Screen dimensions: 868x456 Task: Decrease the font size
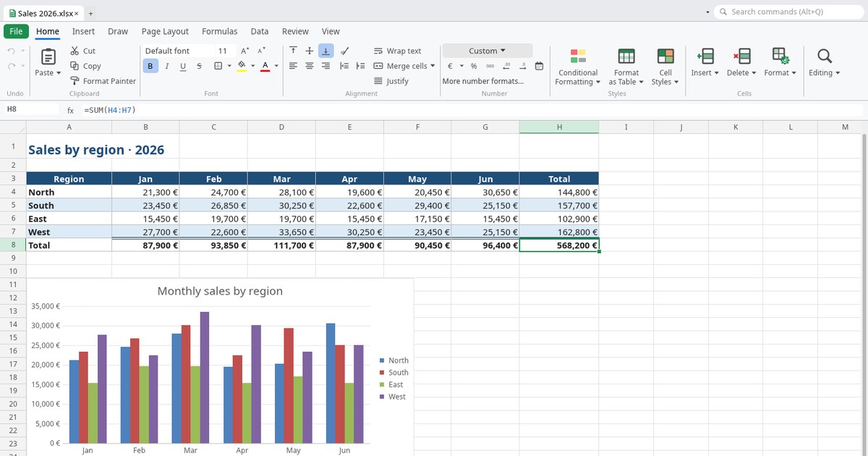(262, 51)
